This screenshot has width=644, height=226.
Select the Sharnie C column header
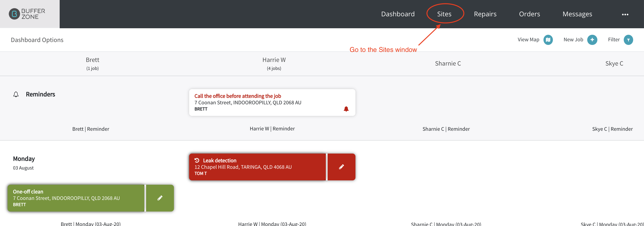pos(448,63)
